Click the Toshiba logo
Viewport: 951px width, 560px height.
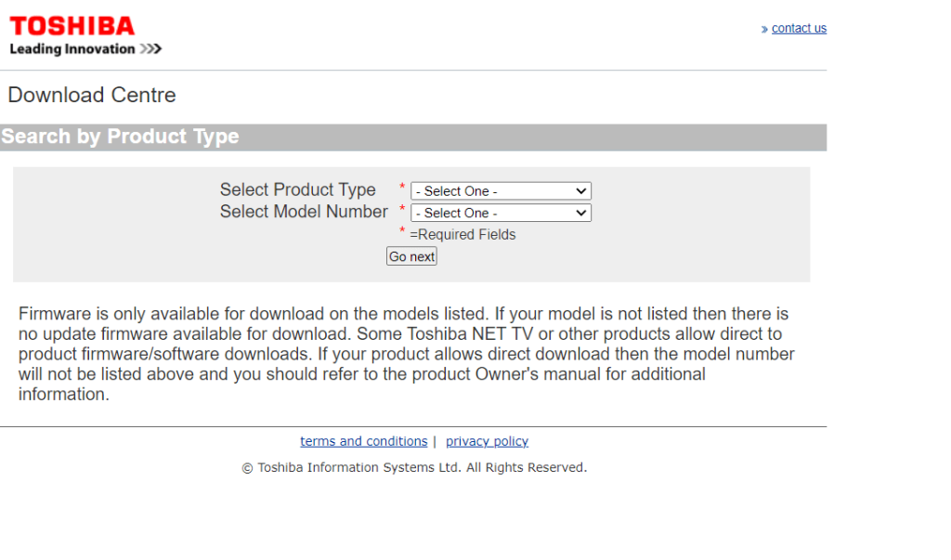[72, 26]
